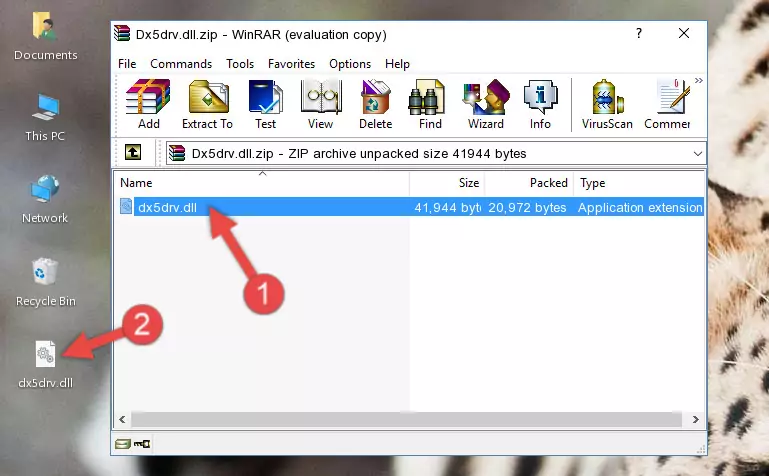Expand the toolbar overflow chevron
Screen dimensions: 769x476
699,80
